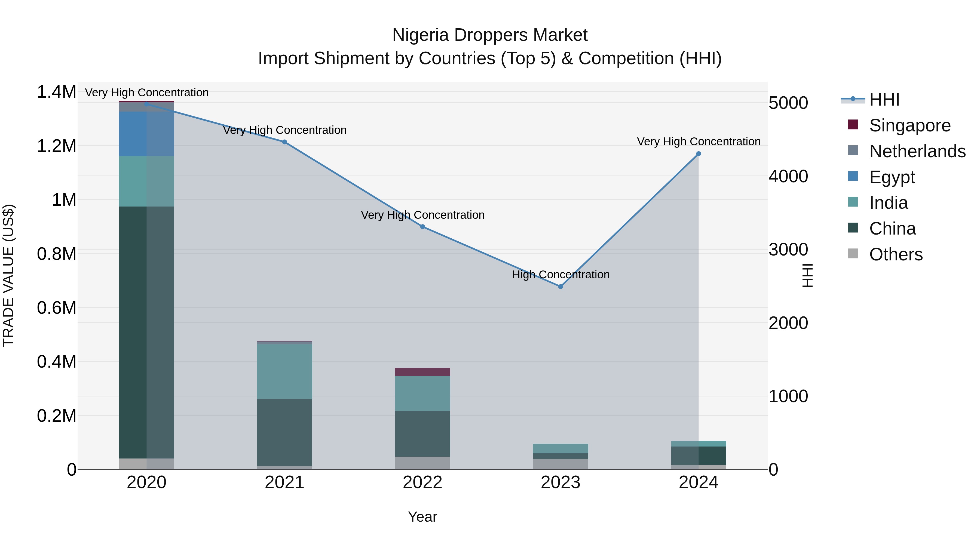Toggle Netherlands series in legend
Image resolution: width=980 pixels, height=551 pixels.
[907, 151]
